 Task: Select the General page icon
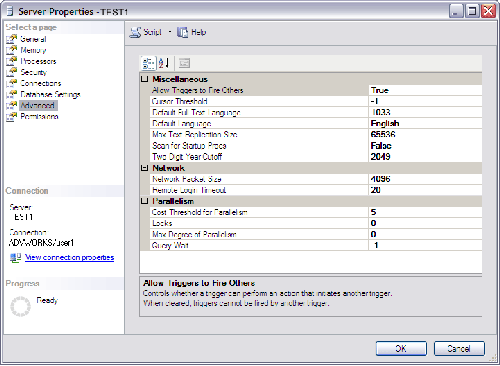click(x=11, y=39)
